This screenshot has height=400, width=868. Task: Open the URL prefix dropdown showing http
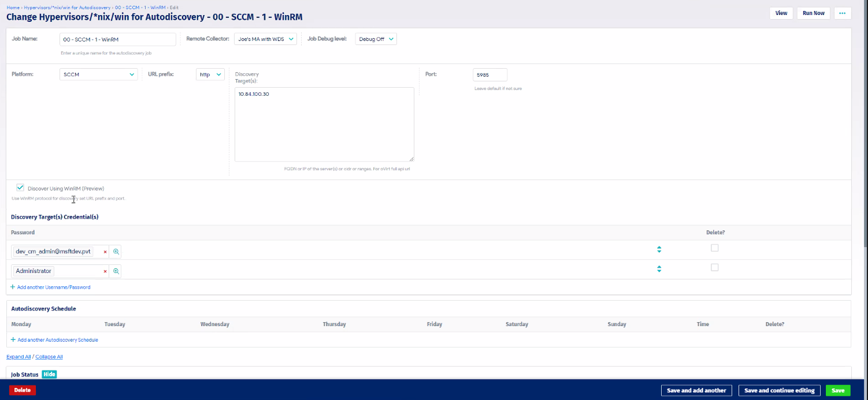(210, 74)
